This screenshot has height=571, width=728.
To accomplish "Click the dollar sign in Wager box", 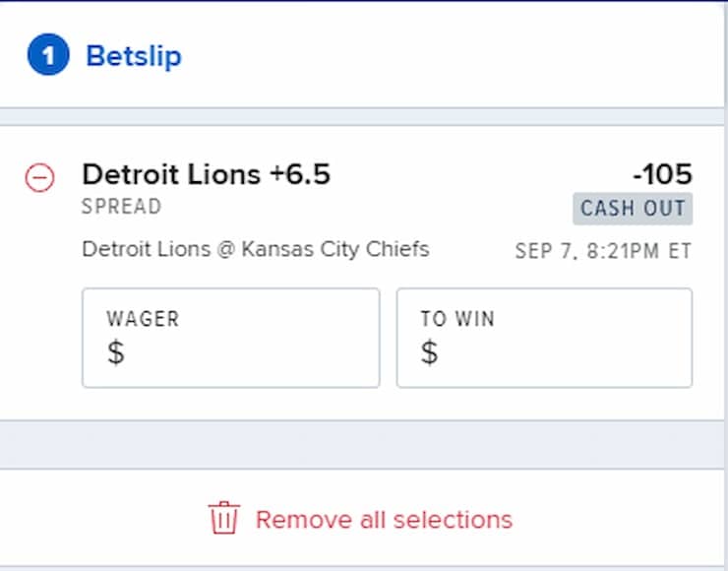I will pos(116,352).
